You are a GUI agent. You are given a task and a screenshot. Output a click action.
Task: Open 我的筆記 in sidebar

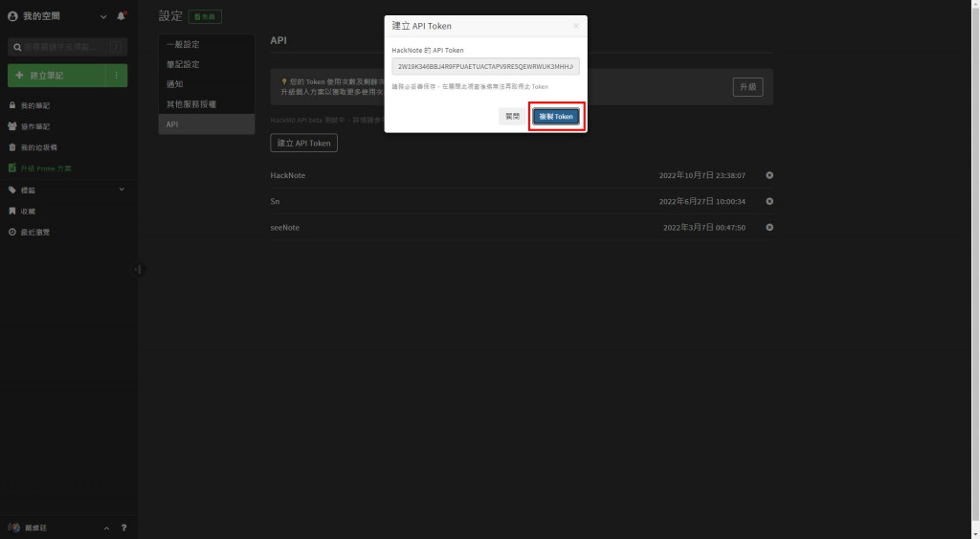pyautogui.click(x=35, y=105)
